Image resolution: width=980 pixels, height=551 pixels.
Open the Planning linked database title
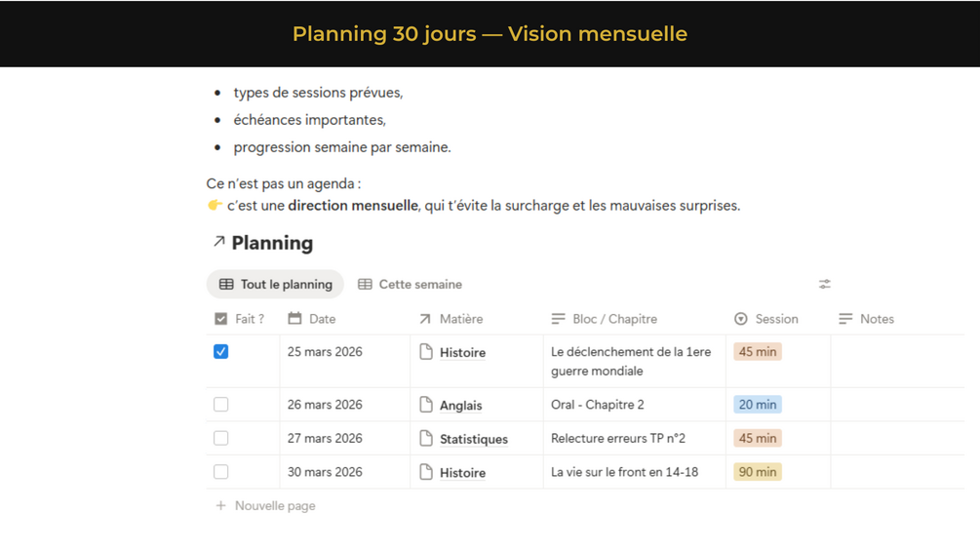click(x=272, y=243)
